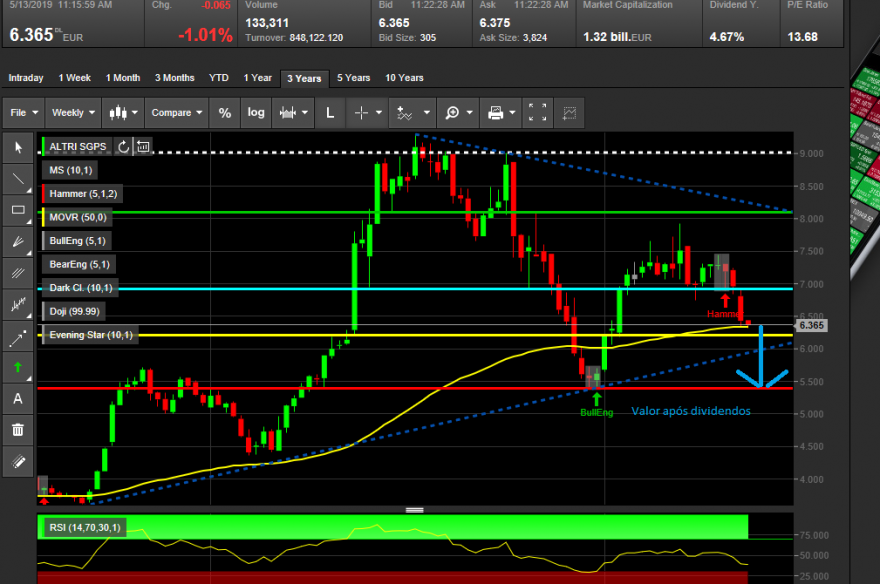
Task: Switch to the 5 Years tab
Action: click(354, 78)
